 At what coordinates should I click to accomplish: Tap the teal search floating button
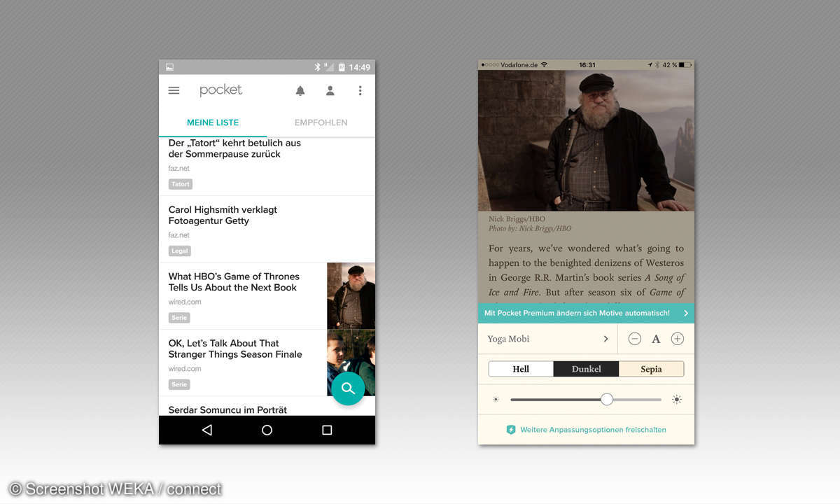point(348,388)
